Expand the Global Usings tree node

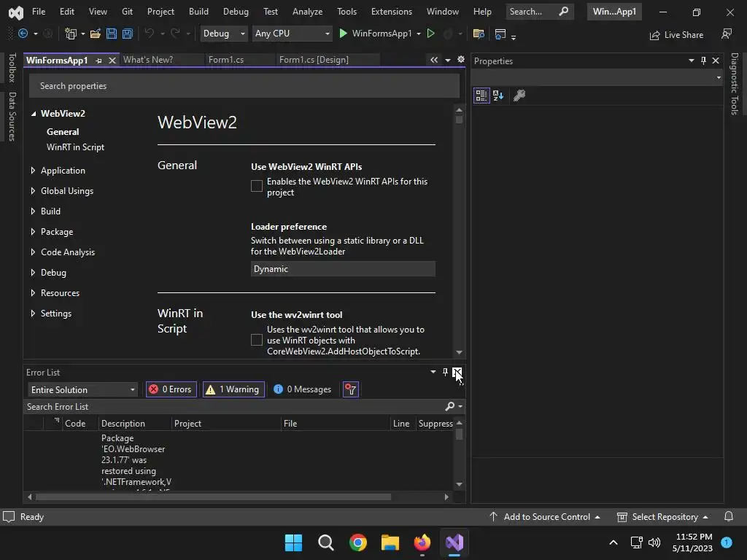[x=33, y=191]
